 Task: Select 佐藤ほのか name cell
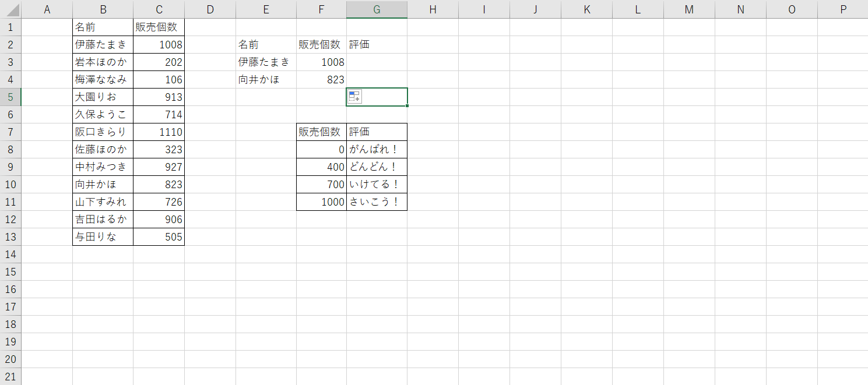pyautogui.click(x=103, y=150)
